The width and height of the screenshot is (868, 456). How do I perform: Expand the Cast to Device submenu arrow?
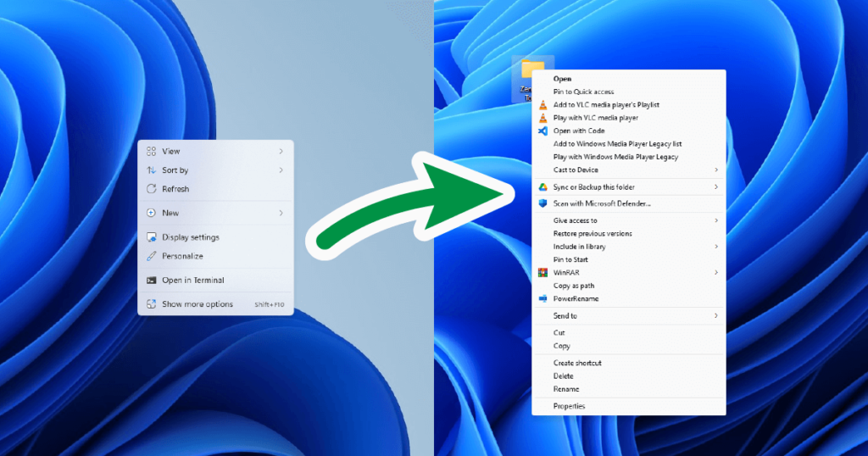pos(716,170)
